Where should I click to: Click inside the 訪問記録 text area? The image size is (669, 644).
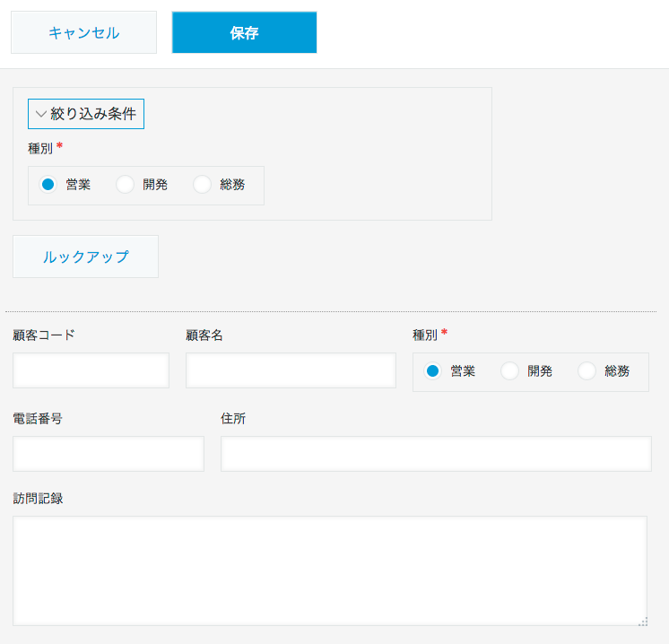coord(330,571)
